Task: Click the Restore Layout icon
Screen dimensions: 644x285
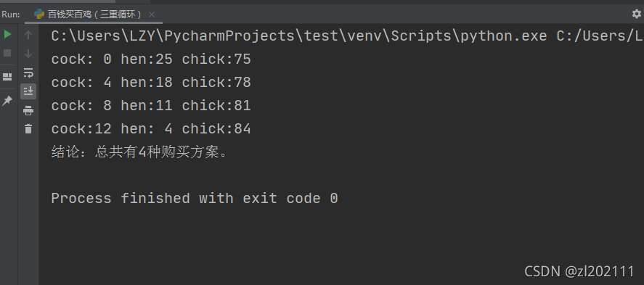Action: [x=7, y=77]
